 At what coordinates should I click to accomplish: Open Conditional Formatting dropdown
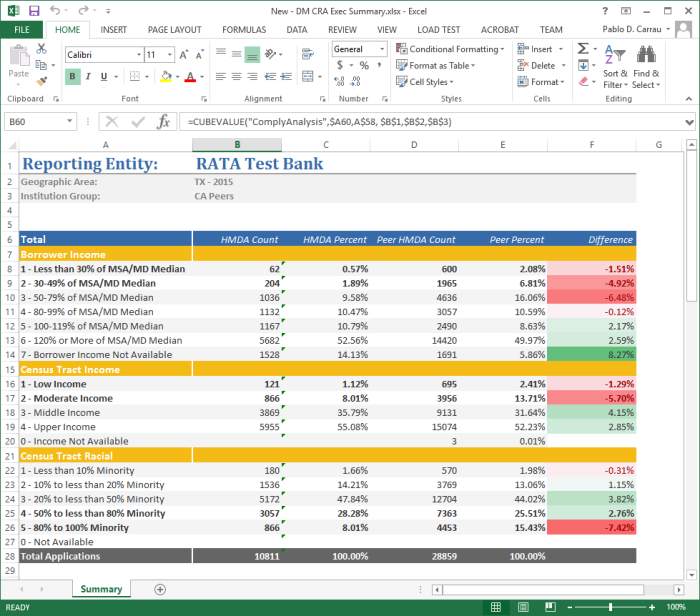click(x=450, y=49)
